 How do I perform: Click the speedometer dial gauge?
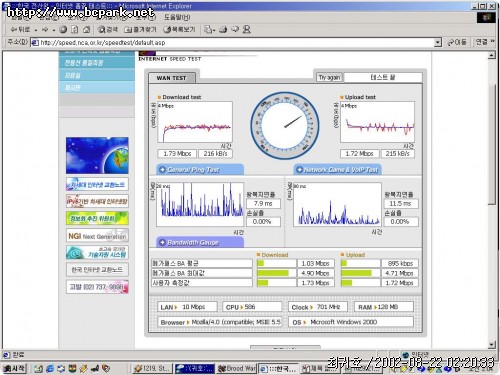pyautogui.click(x=285, y=126)
